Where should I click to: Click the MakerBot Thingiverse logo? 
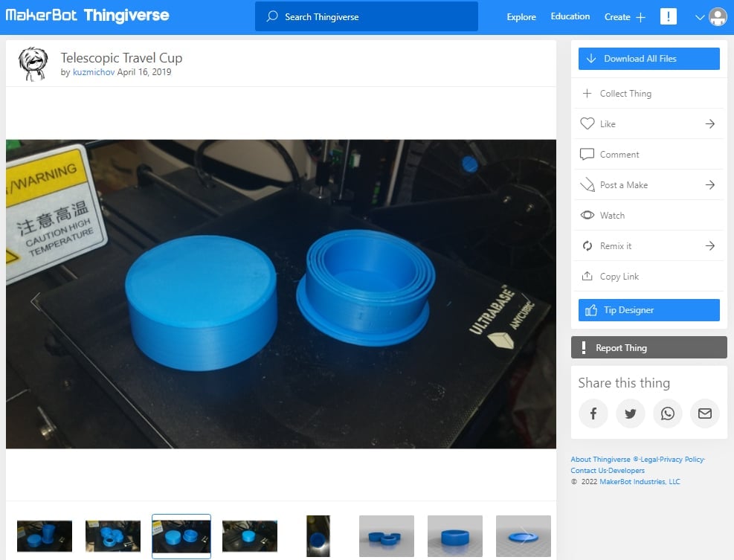pos(87,16)
